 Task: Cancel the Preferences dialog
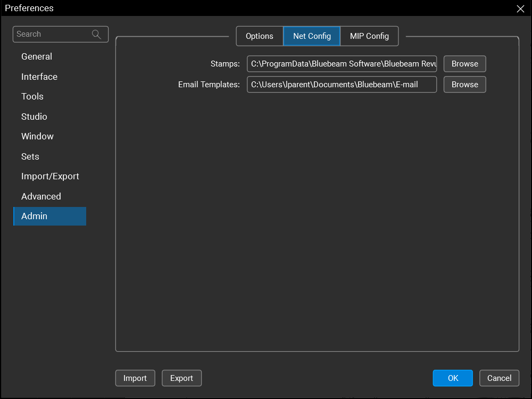click(499, 378)
